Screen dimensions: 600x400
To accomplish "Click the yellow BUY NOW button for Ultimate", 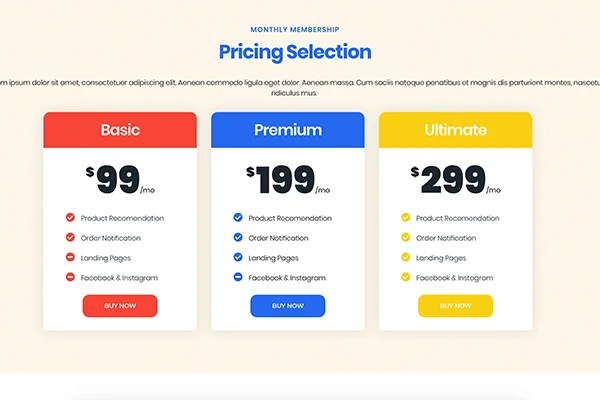I will tap(455, 306).
